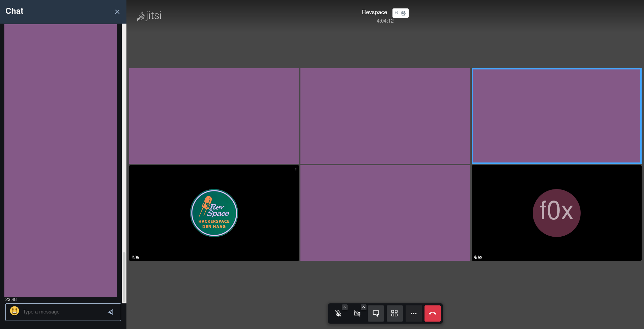Open the emoji picker in chat
This screenshot has width=644, height=329.
14,311
